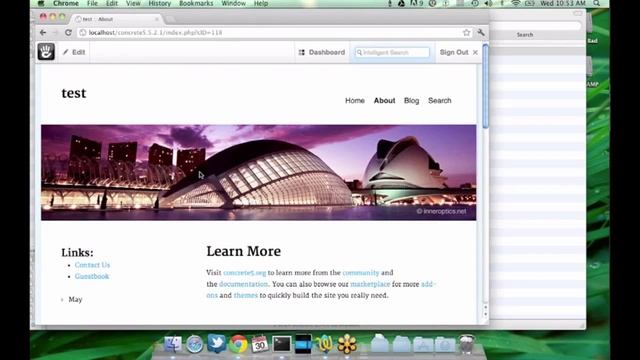Open the Blog nav link
The height and width of the screenshot is (360, 640).
click(x=411, y=100)
